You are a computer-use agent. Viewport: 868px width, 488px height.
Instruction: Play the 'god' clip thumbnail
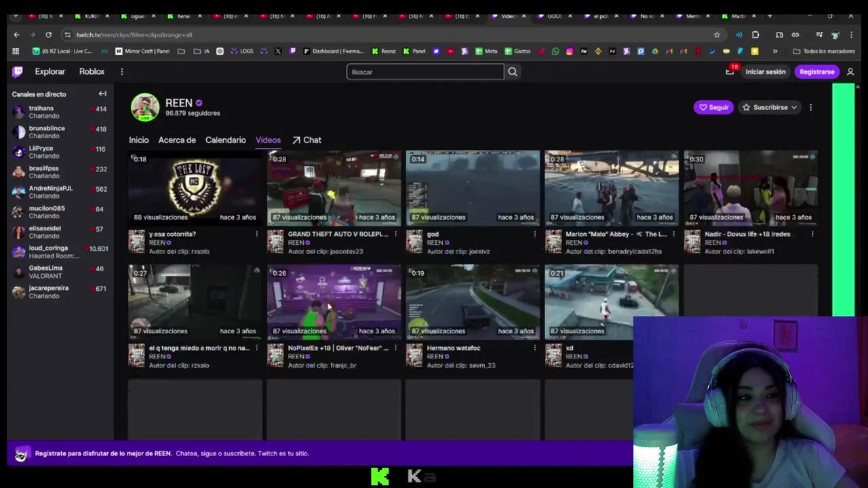click(473, 188)
